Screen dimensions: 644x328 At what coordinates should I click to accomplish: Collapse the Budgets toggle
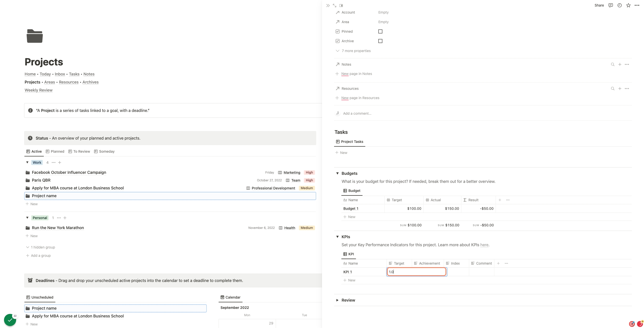point(337,173)
